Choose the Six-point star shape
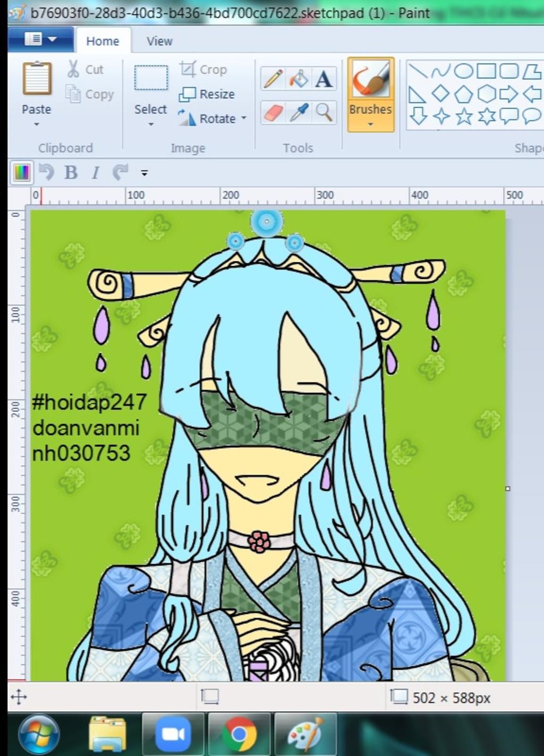Image resolution: width=544 pixels, height=756 pixels. tap(486, 116)
